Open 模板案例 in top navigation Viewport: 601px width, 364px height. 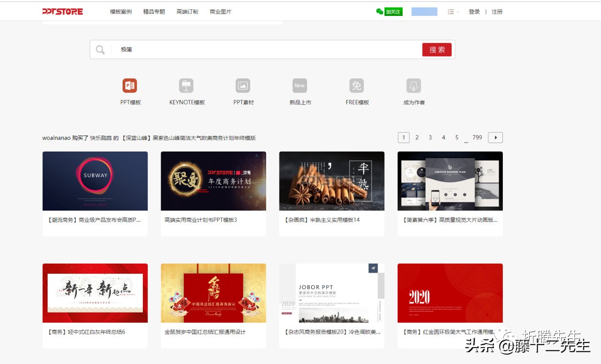tap(121, 12)
